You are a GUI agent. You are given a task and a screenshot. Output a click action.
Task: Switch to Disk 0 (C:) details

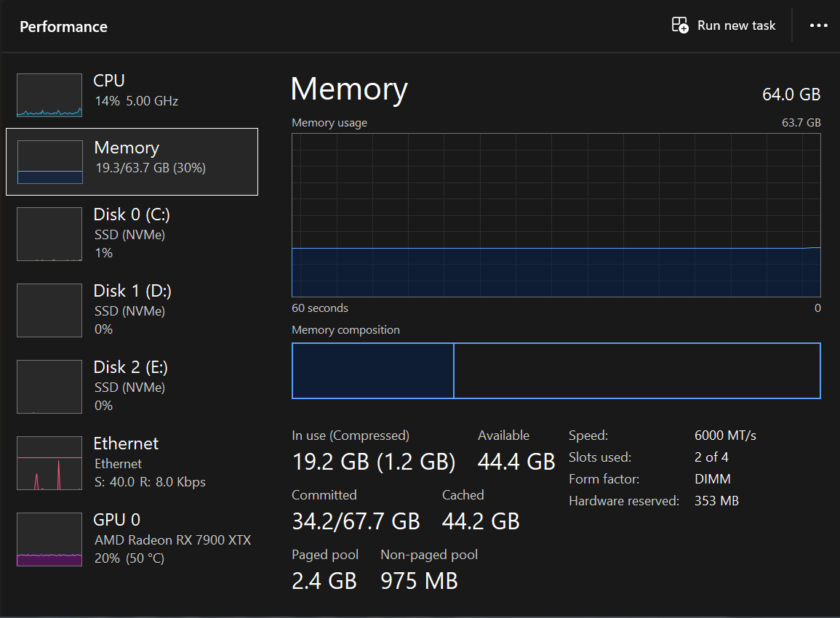132,234
